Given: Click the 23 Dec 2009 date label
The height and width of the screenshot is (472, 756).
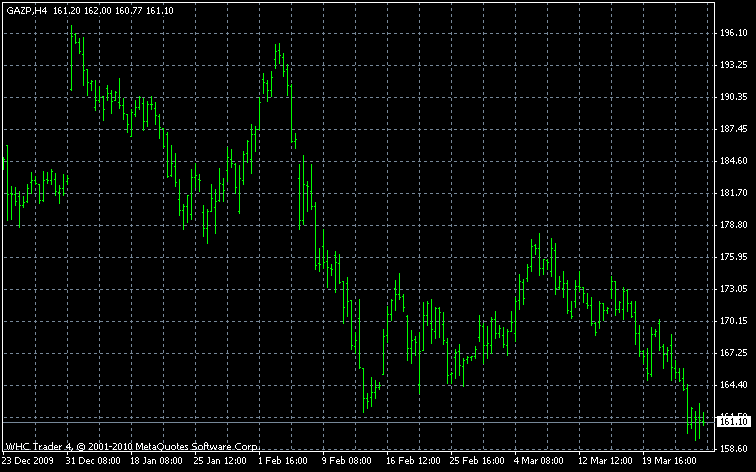Looking at the screenshot, I should (x=28, y=462).
